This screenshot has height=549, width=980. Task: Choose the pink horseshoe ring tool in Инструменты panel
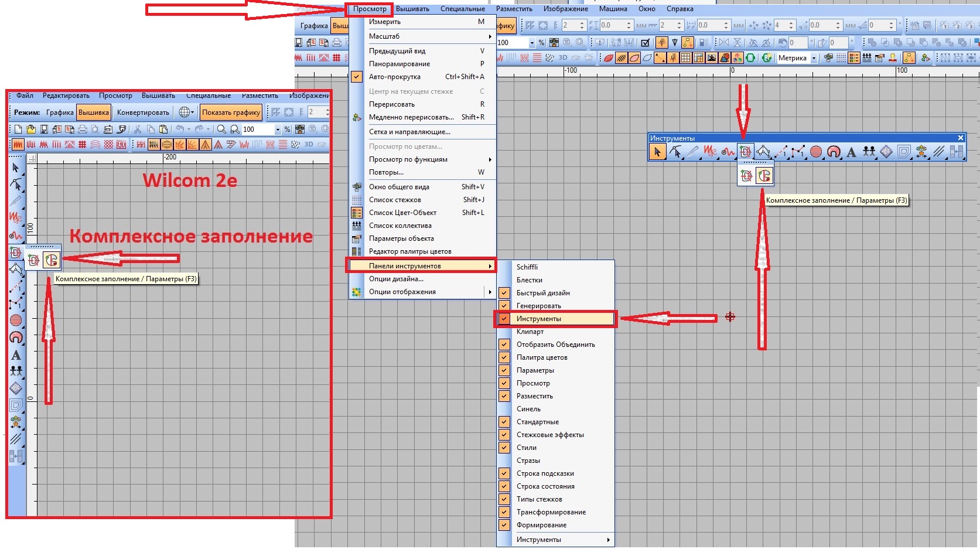coord(834,152)
